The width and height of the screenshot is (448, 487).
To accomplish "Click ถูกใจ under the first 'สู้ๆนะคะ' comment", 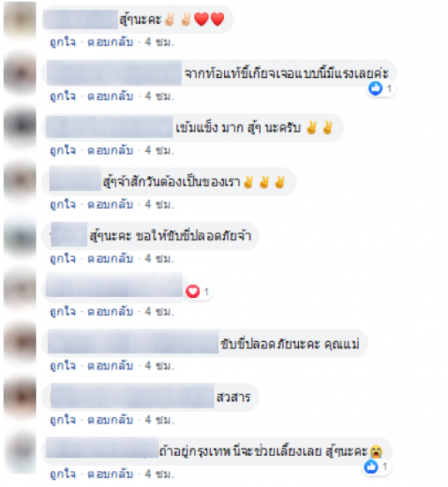I will pyautogui.click(x=63, y=41).
